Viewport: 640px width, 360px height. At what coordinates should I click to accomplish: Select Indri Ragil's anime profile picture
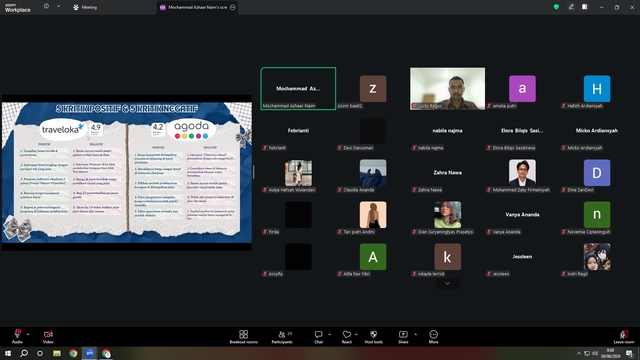click(597, 257)
